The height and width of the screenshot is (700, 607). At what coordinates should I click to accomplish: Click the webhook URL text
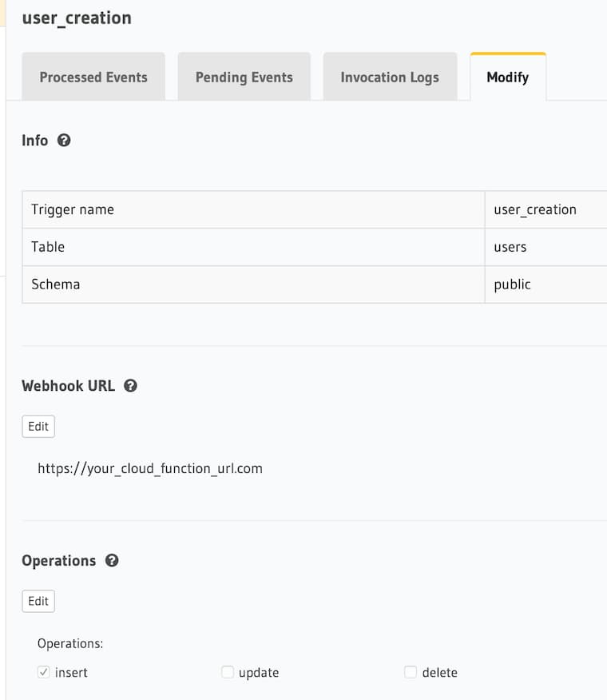[x=150, y=468]
